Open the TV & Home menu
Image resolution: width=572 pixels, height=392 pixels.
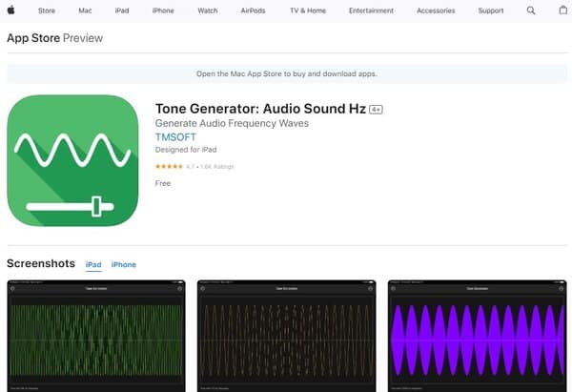click(308, 10)
